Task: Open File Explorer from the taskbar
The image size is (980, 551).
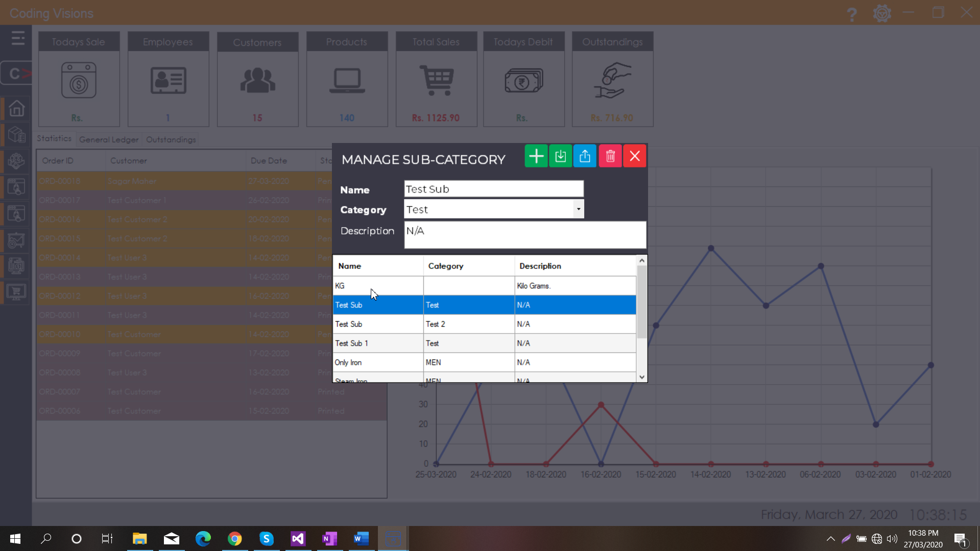Action: [x=139, y=539]
